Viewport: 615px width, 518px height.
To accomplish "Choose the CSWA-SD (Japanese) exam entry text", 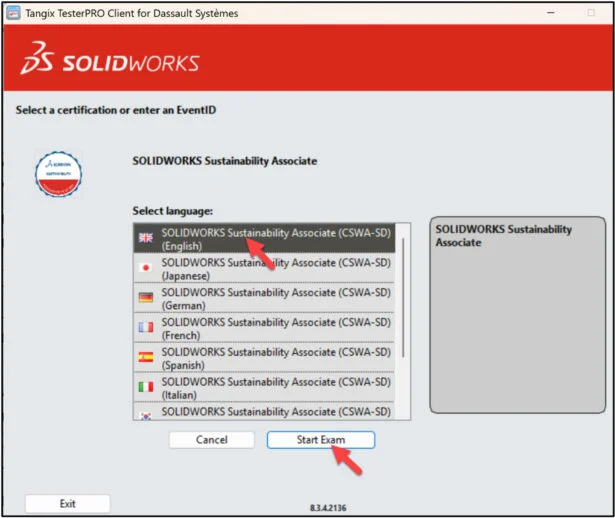I will (275, 268).
